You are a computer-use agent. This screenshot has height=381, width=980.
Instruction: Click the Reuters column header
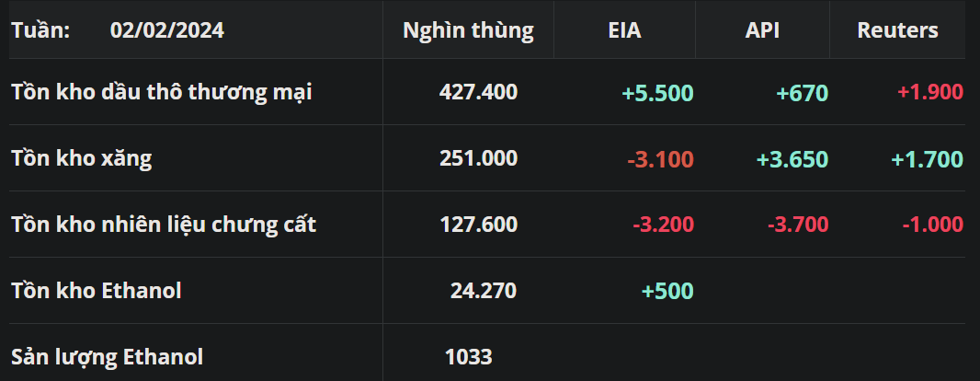(x=897, y=30)
